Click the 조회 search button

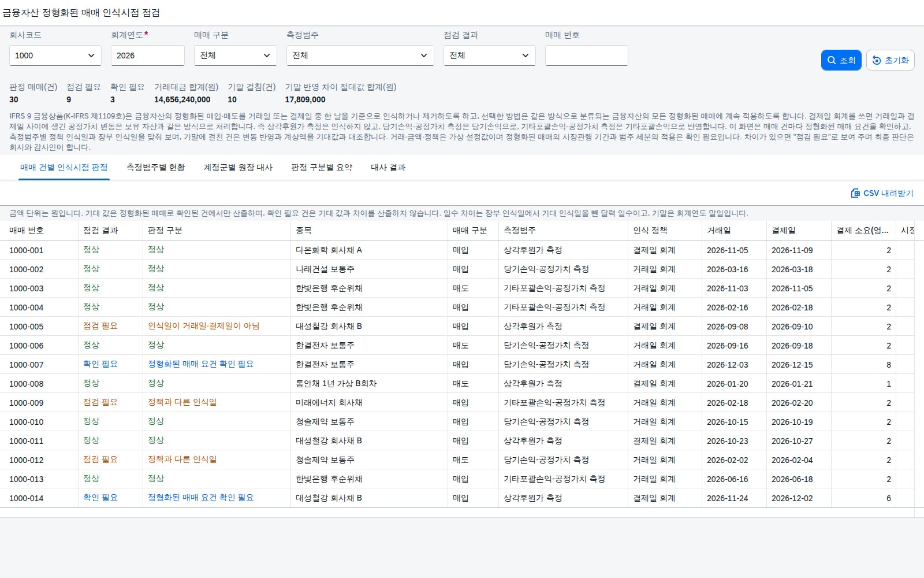click(x=841, y=60)
